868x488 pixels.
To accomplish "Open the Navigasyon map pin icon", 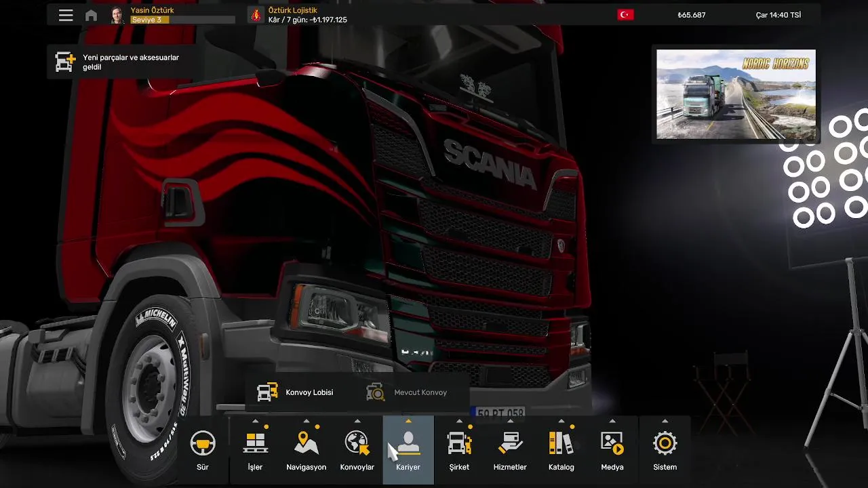I will (307, 443).
